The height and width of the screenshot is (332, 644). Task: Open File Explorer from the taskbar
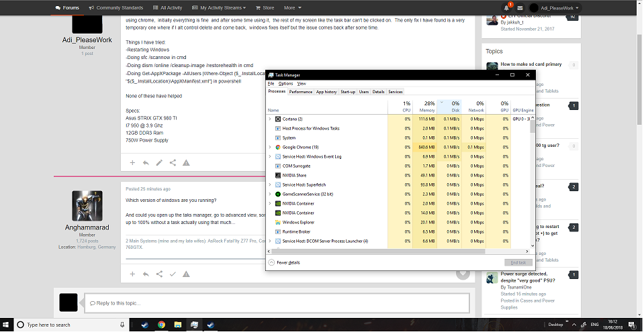[177, 325]
